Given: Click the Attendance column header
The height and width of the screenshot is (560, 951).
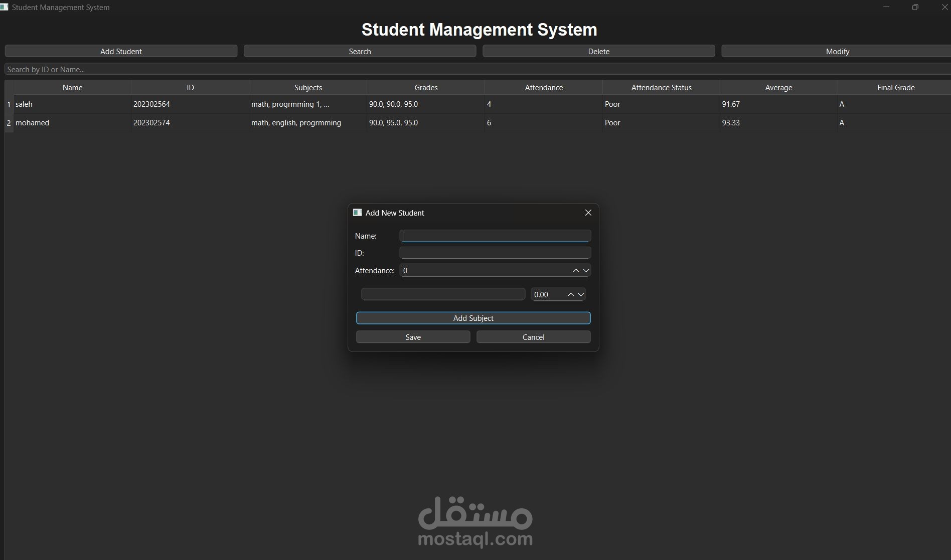Looking at the screenshot, I should pos(544,87).
